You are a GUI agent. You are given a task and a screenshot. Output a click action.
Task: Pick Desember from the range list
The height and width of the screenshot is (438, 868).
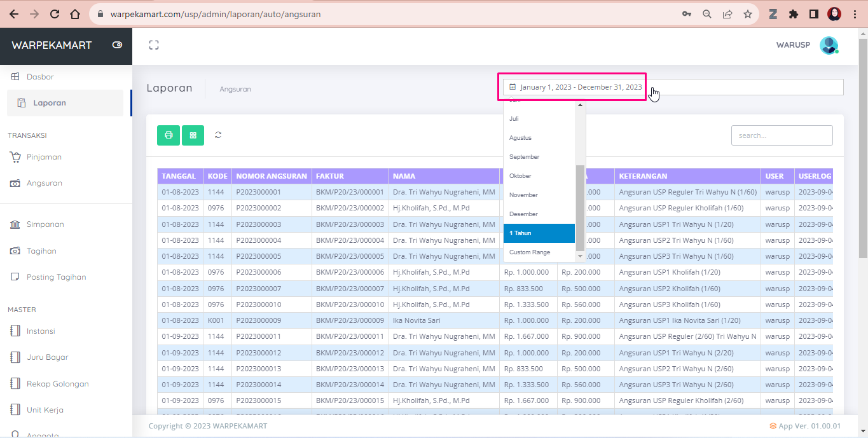click(539, 214)
